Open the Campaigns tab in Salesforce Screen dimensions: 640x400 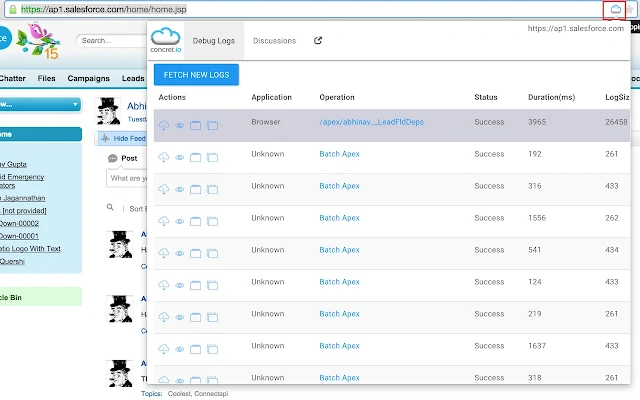coord(89,78)
